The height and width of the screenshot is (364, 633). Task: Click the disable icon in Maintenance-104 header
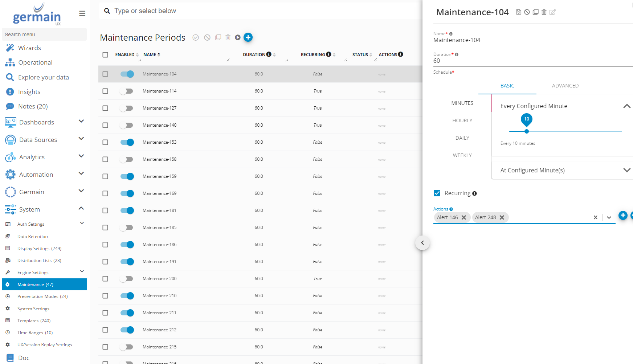click(527, 12)
